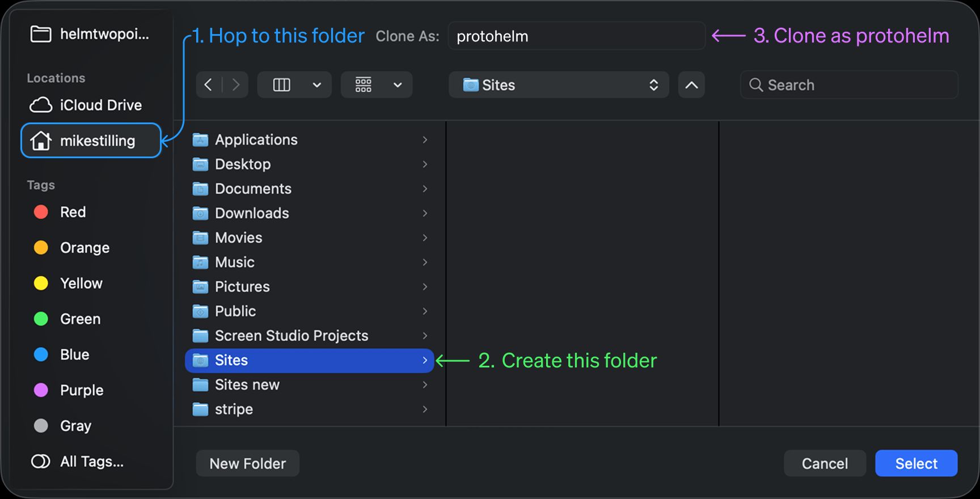Select the column view icon
Image resolution: width=980 pixels, height=499 pixels.
(281, 85)
